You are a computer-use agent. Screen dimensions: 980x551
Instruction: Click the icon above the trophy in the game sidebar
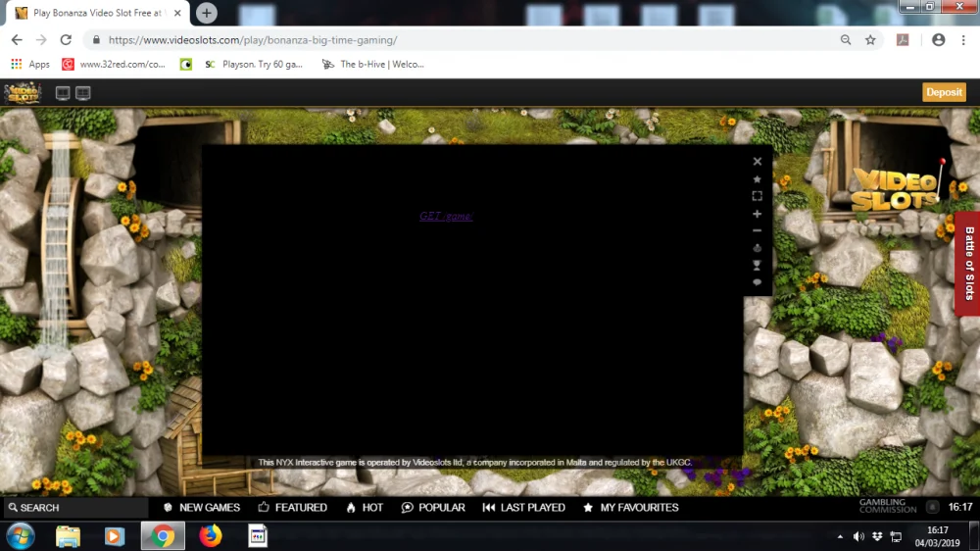pos(757,248)
